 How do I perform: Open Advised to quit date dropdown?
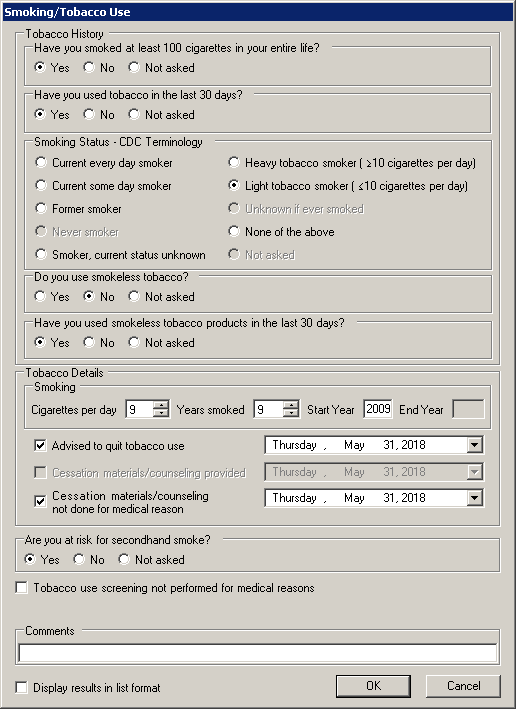[x=474, y=445]
